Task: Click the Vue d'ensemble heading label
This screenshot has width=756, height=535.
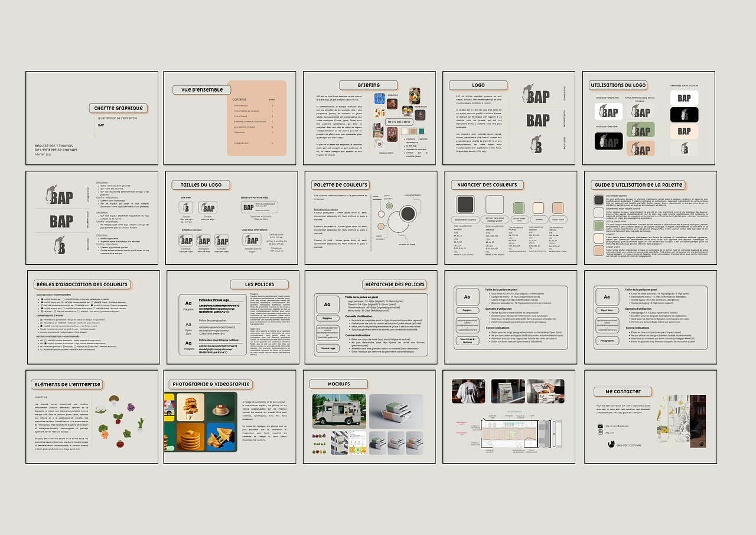Action: point(198,90)
